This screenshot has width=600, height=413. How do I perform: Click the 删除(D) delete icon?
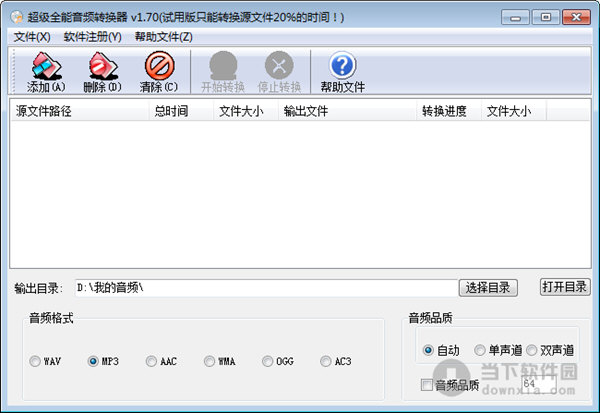point(102,72)
